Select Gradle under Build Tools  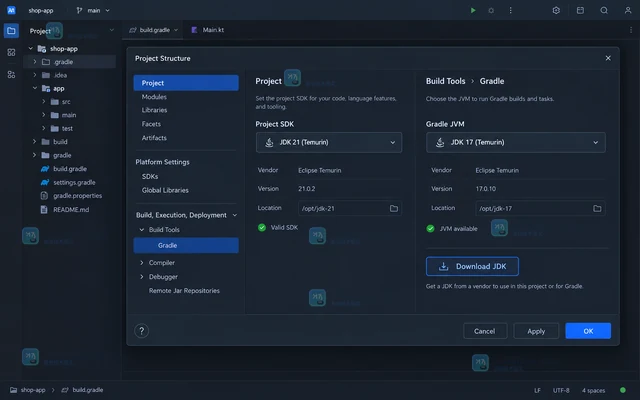[x=186, y=245]
